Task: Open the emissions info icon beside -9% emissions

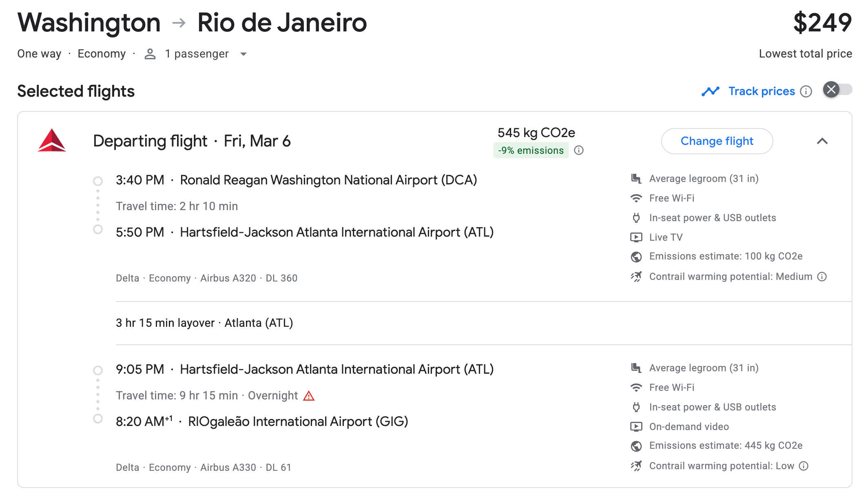Action: [x=579, y=151]
